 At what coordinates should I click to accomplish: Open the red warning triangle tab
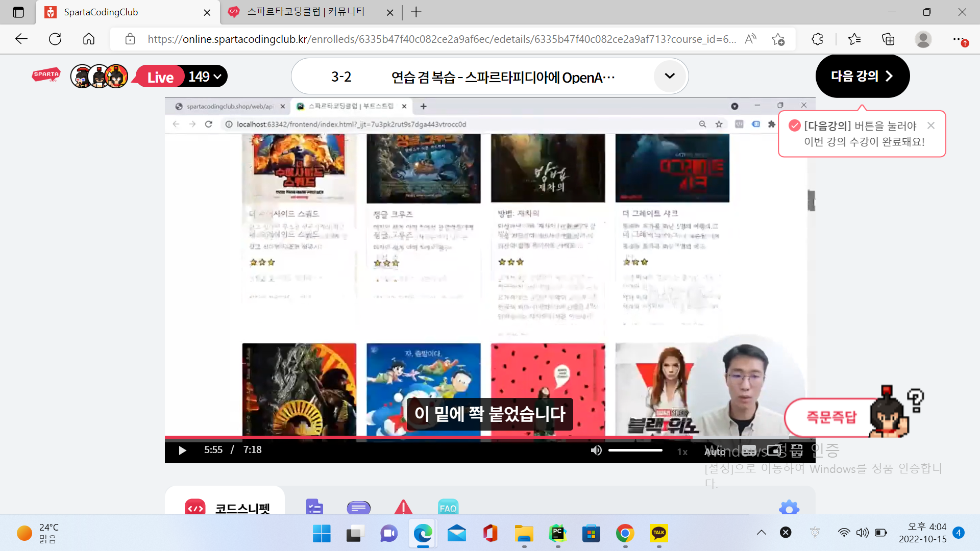(x=403, y=507)
